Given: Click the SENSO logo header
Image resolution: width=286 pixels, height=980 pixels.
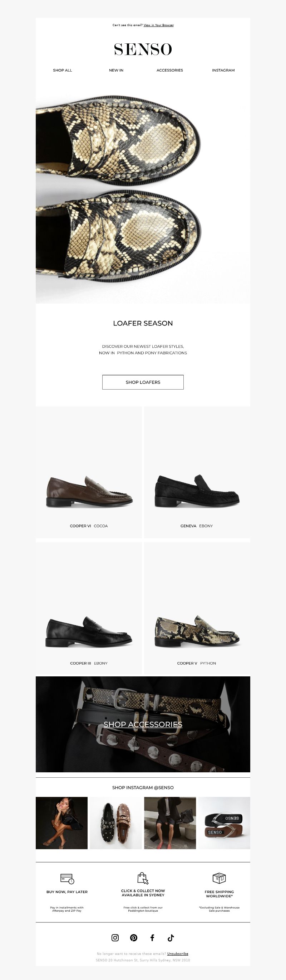Looking at the screenshot, I should 143,49.
